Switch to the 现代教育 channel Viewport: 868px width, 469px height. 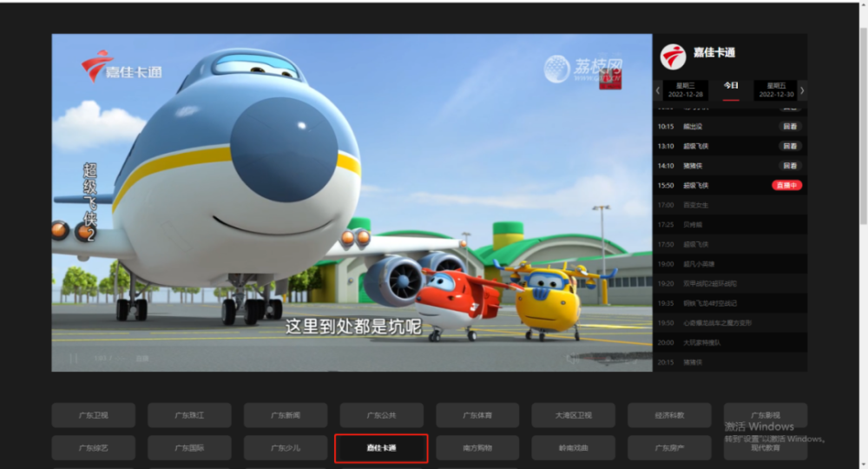pos(766,448)
